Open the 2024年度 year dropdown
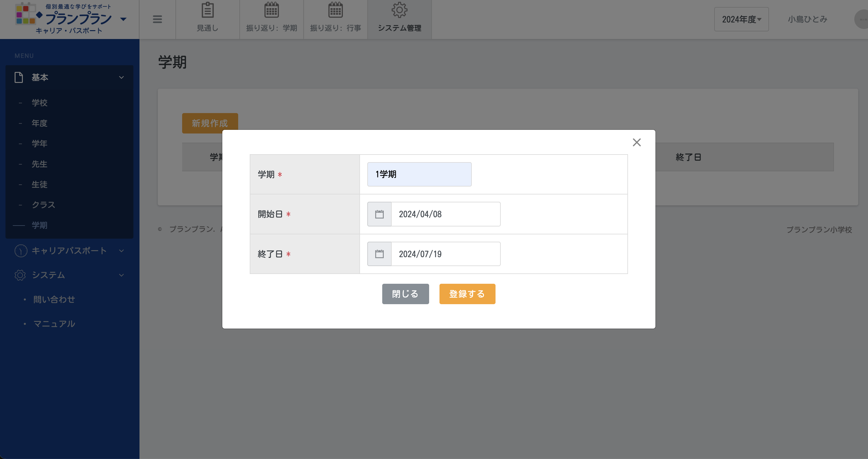868x459 pixels. 741,19
